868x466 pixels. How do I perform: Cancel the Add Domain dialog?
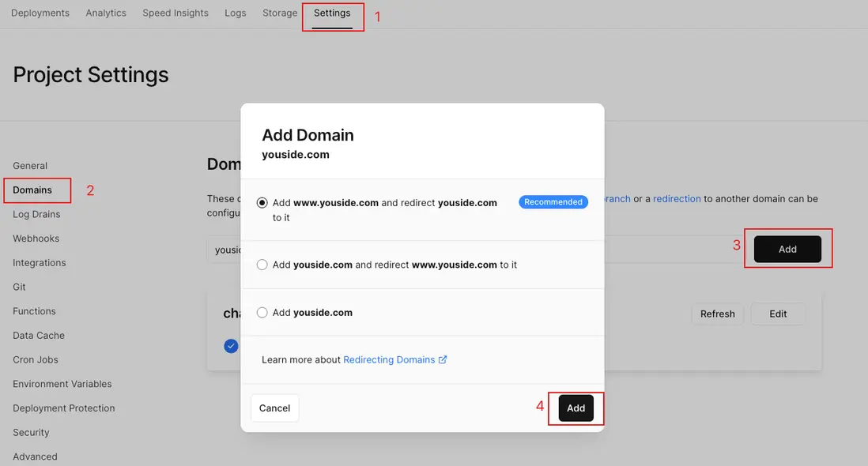(274, 408)
